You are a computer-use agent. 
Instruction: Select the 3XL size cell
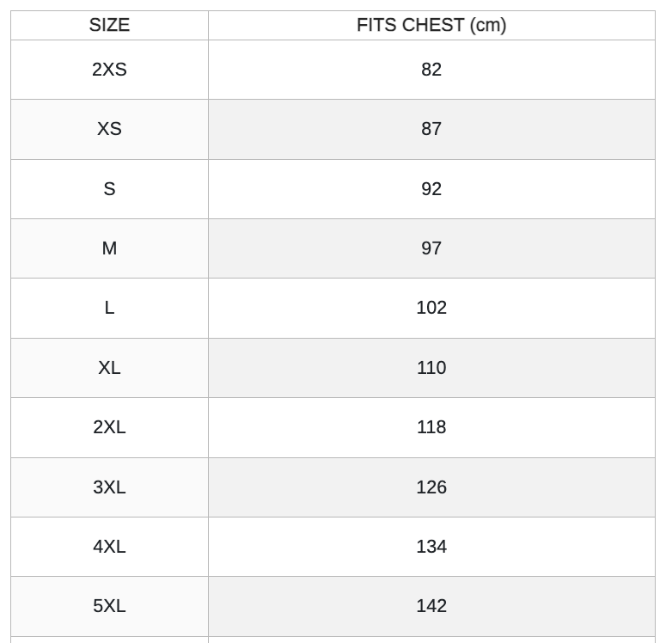coord(109,487)
